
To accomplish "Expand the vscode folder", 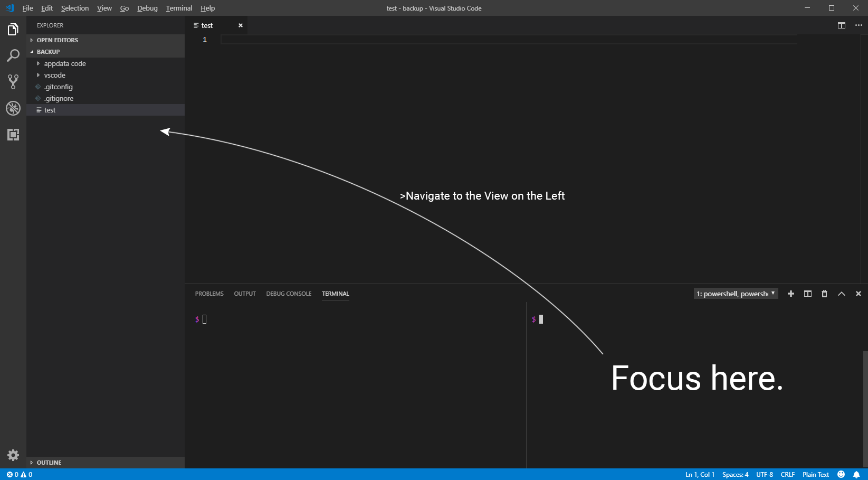I will (x=106, y=75).
